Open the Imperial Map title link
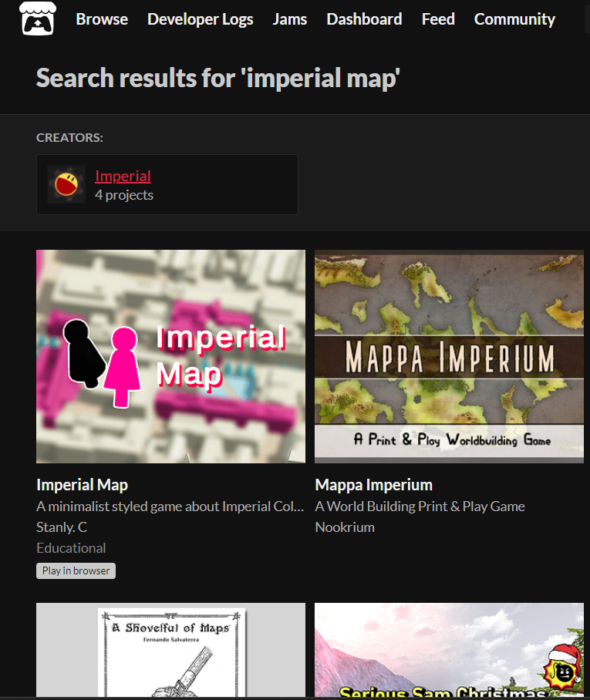The height and width of the screenshot is (700, 590). [x=83, y=485]
